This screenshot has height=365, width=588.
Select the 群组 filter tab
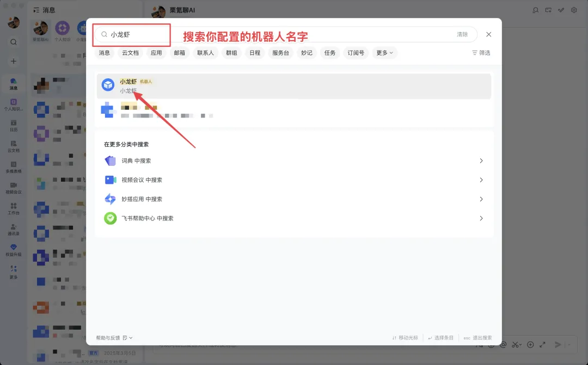coord(231,53)
